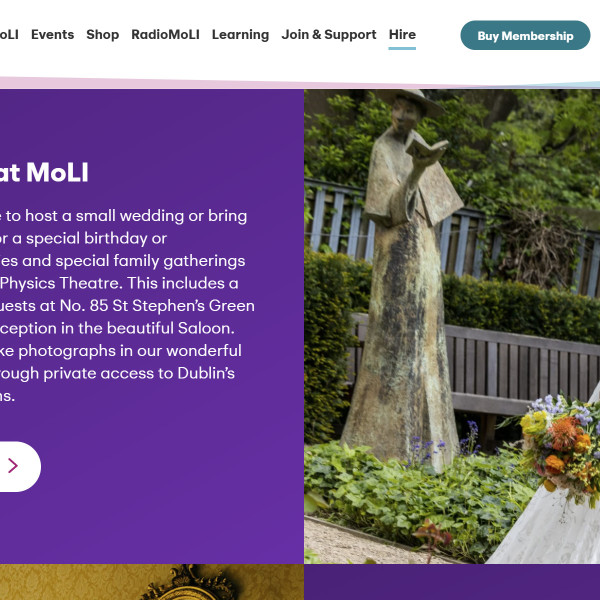Click the wedding bouquet in photo

pyautogui.click(x=561, y=448)
